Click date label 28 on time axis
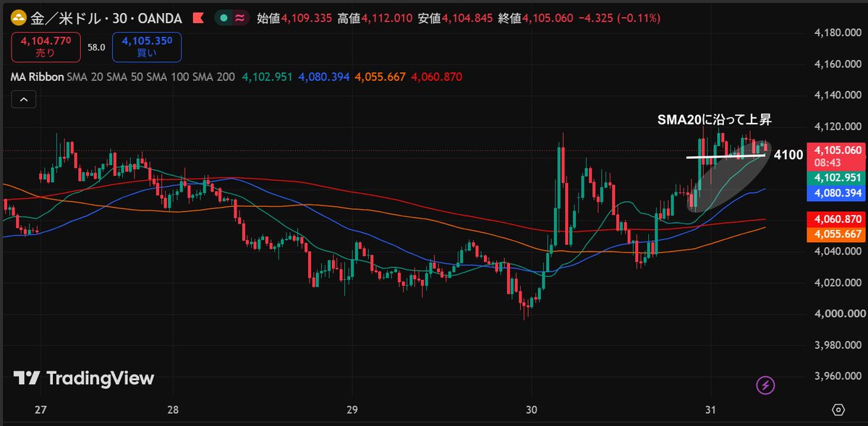 (173, 410)
